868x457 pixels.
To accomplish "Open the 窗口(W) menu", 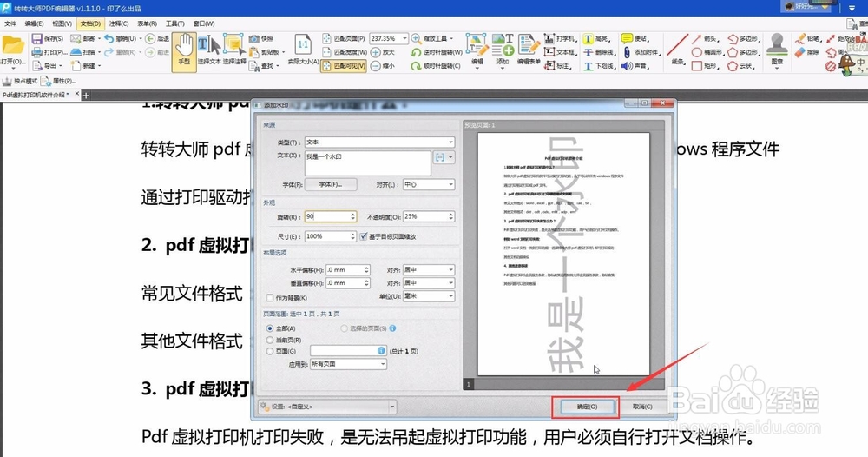I will (204, 23).
